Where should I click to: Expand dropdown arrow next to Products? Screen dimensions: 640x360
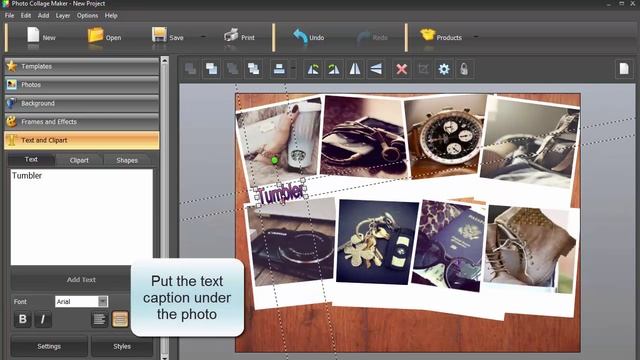point(476,37)
